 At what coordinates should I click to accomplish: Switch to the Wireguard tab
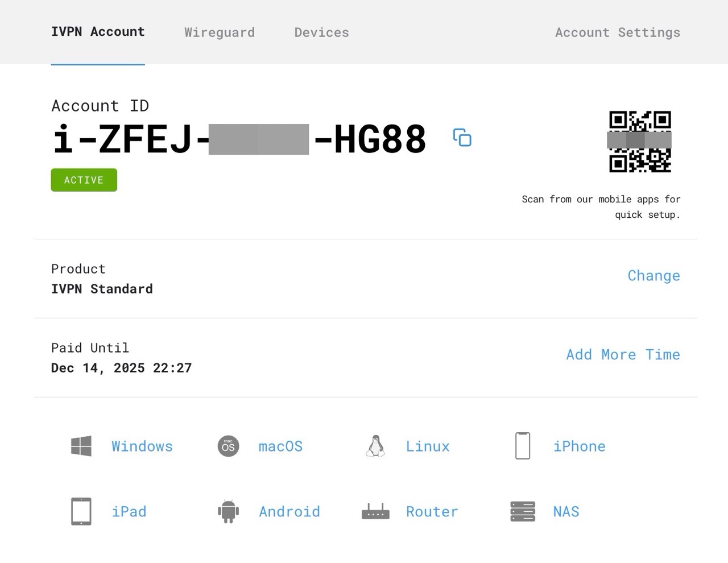pyautogui.click(x=220, y=32)
